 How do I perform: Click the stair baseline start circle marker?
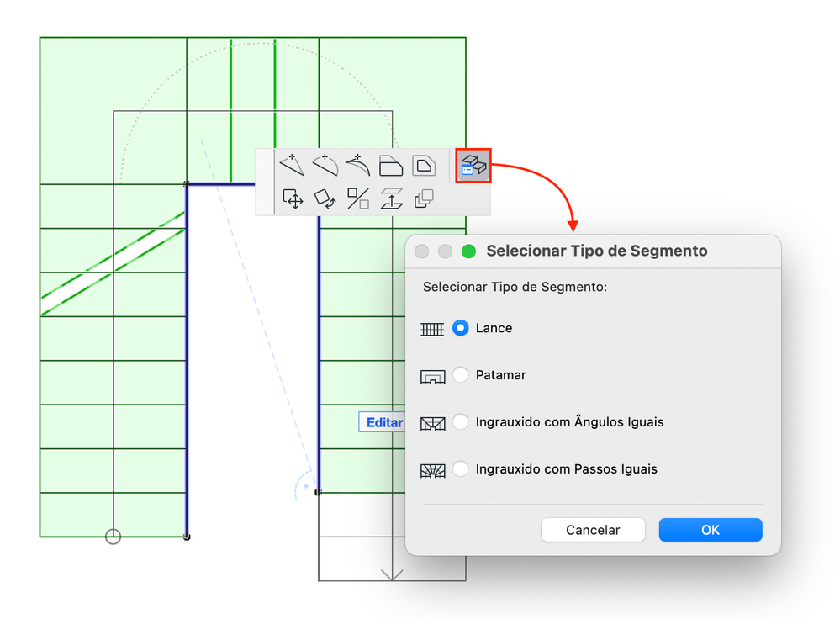click(113, 537)
